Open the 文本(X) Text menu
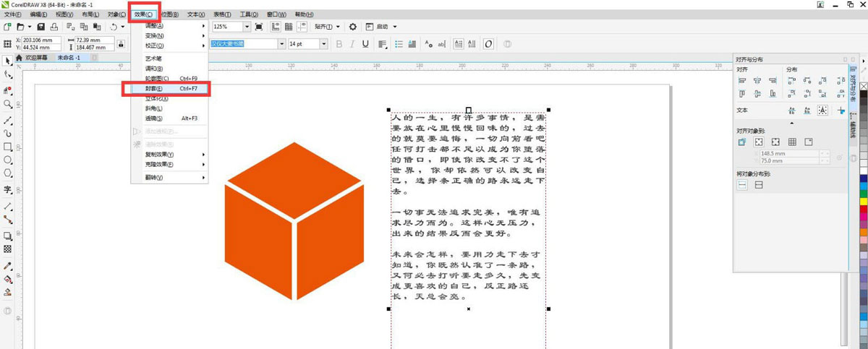This screenshot has width=868, height=349. pyautogui.click(x=195, y=14)
